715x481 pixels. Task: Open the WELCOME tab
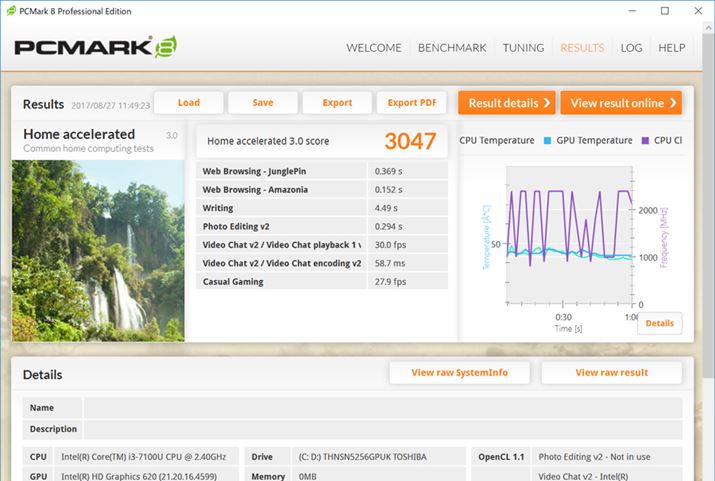[374, 48]
